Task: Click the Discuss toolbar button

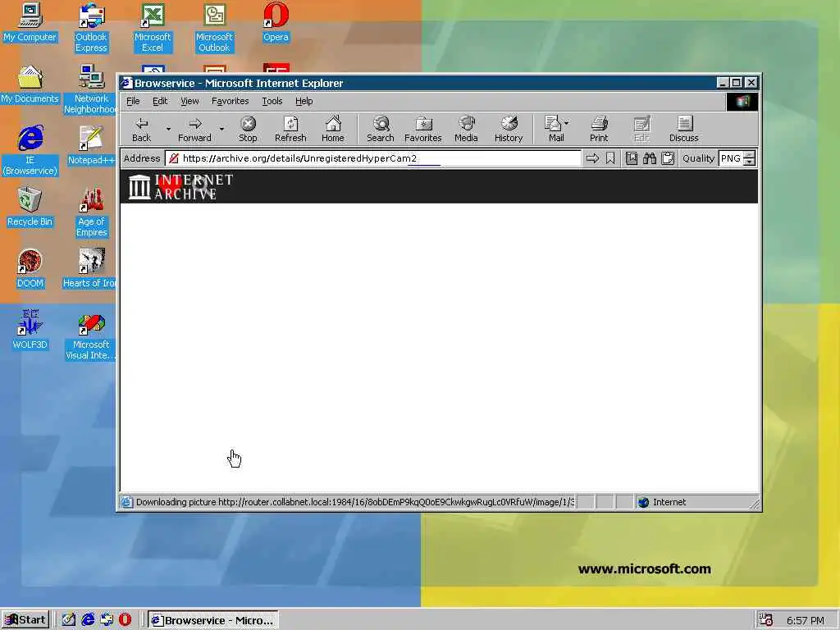Action: click(684, 130)
